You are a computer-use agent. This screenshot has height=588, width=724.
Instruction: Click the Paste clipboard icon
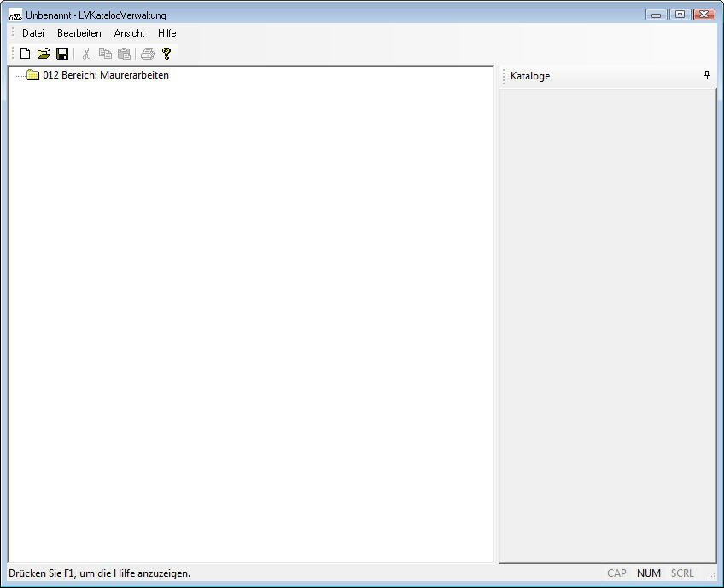pos(124,54)
